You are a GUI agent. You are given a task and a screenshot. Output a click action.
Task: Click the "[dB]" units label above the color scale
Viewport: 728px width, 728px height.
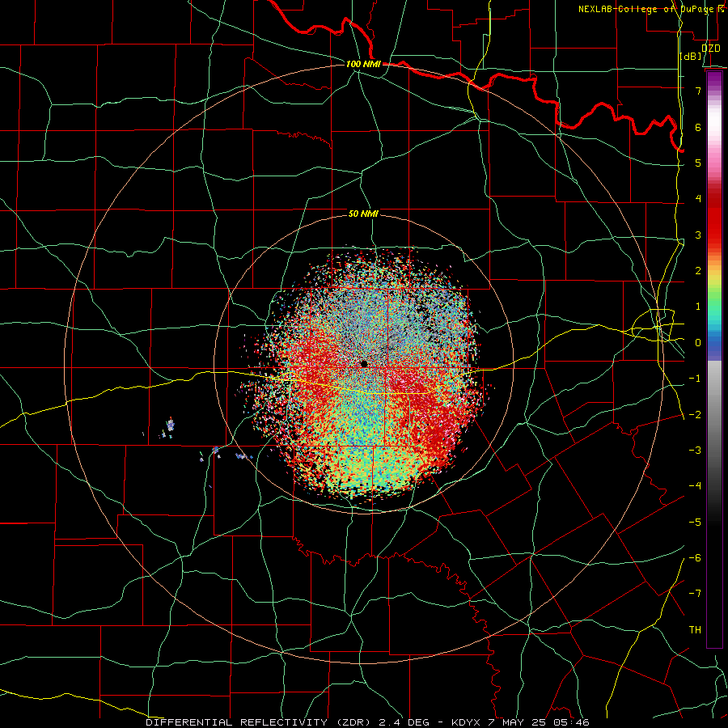pos(691,56)
